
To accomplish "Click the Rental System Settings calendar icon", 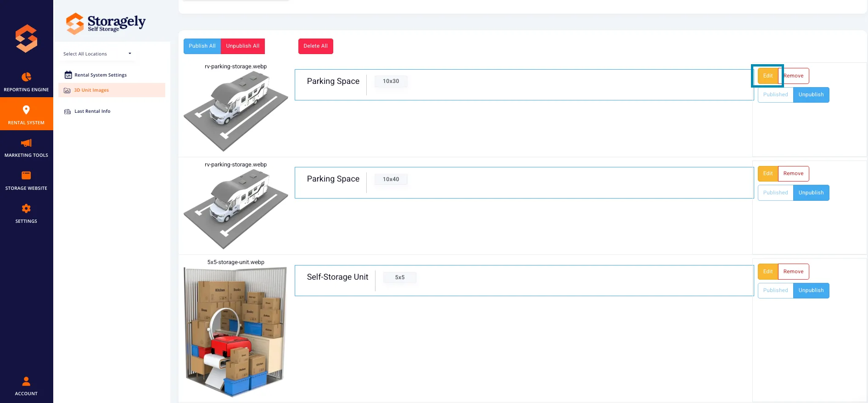I will click(x=68, y=75).
